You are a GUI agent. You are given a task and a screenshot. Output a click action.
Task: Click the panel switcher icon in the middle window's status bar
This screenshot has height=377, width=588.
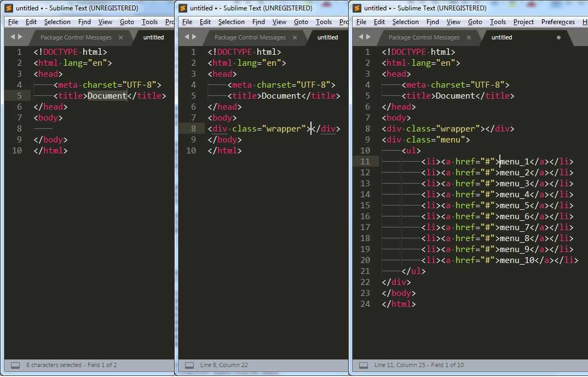[189, 365]
